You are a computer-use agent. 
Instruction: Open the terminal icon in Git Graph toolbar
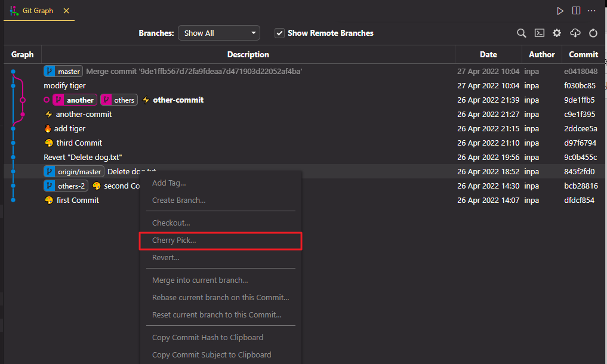(539, 33)
